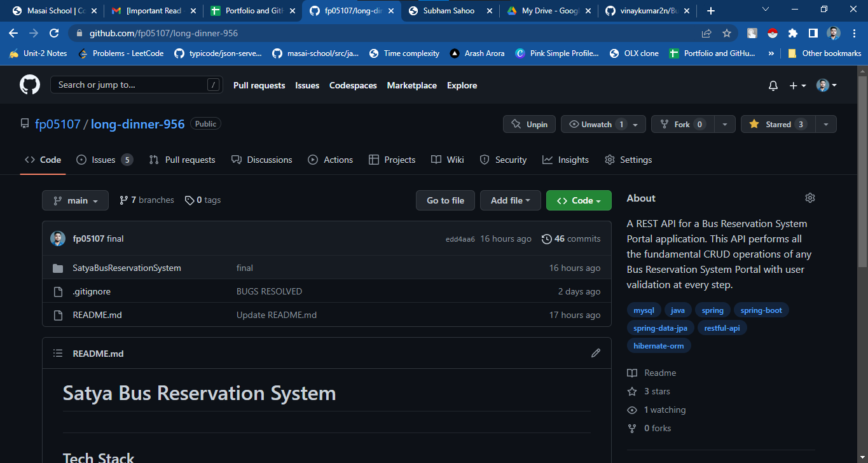View the 46 commits history

click(571, 238)
